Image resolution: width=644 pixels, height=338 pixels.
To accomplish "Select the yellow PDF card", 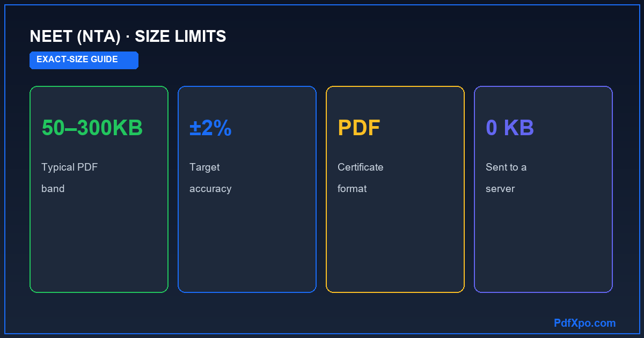I will pos(395,189).
